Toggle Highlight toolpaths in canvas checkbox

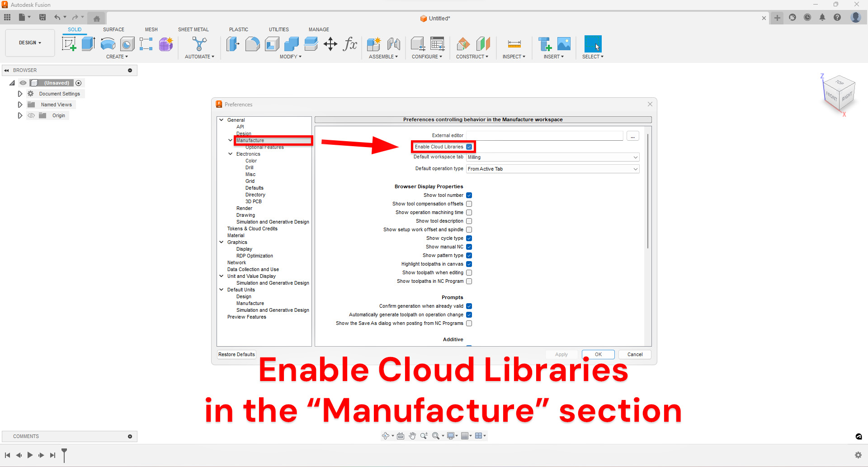tap(469, 264)
